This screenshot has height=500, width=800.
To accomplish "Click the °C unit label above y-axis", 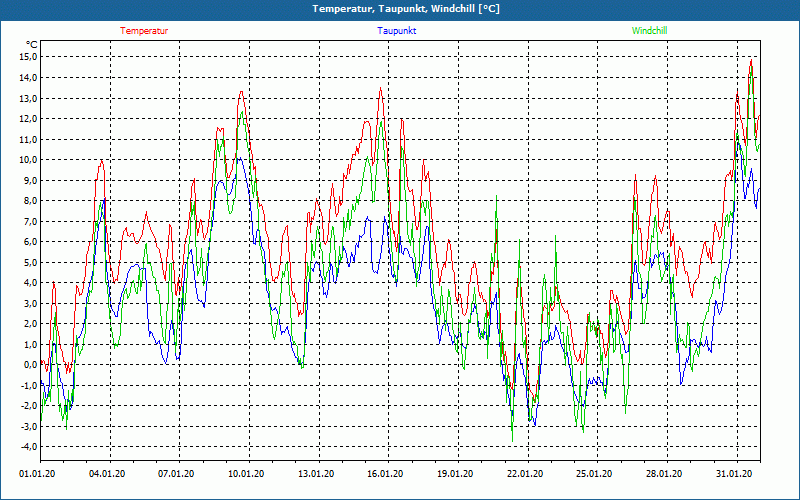I will coord(32,45).
